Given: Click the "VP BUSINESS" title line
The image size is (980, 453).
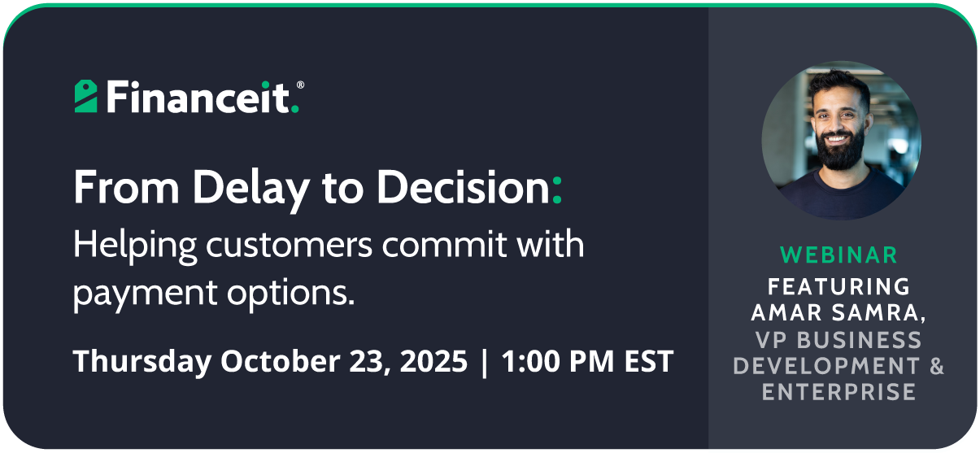Looking at the screenshot, I should tap(839, 340).
